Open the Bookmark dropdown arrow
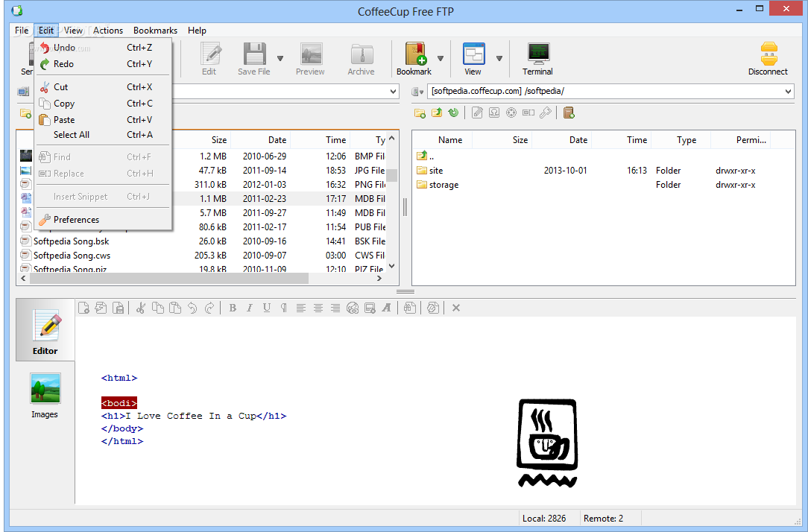This screenshot has height=532, width=808. click(x=441, y=59)
